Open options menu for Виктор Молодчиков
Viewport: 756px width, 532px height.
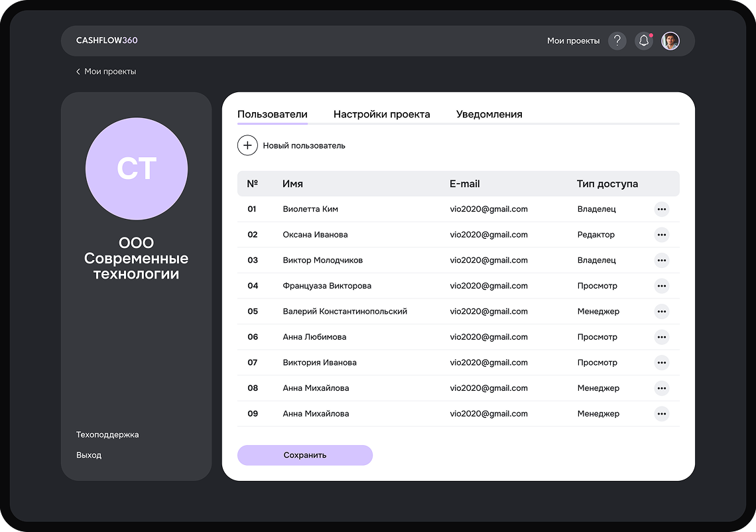661,260
